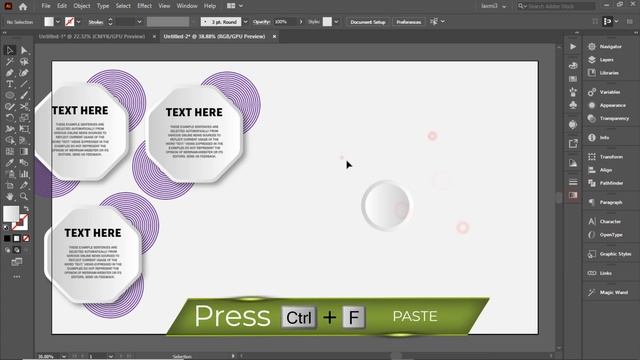Screen dimensions: 640x360
Task: Select the Pen tool
Action: coord(10,73)
